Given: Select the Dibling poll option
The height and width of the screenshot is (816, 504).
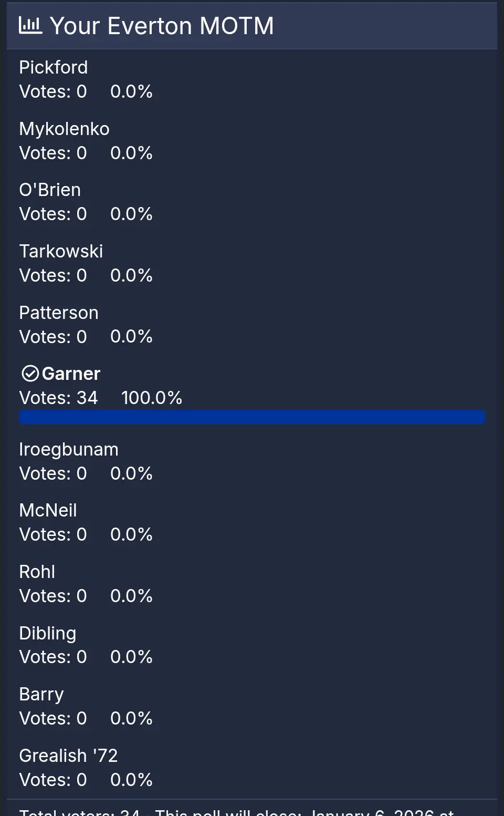Looking at the screenshot, I should (x=48, y=634).
